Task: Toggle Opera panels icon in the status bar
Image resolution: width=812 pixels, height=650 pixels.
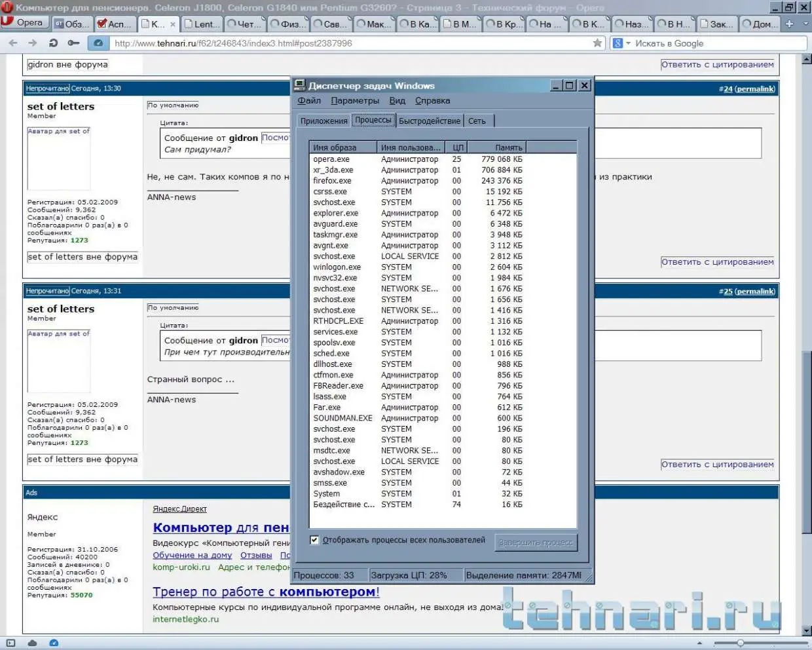Action: [11, 643]
